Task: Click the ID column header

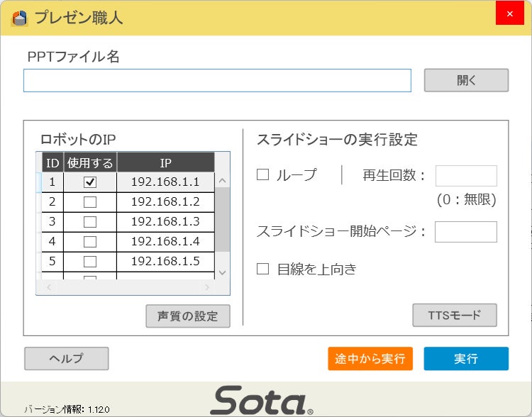Action: coord(52,162)
